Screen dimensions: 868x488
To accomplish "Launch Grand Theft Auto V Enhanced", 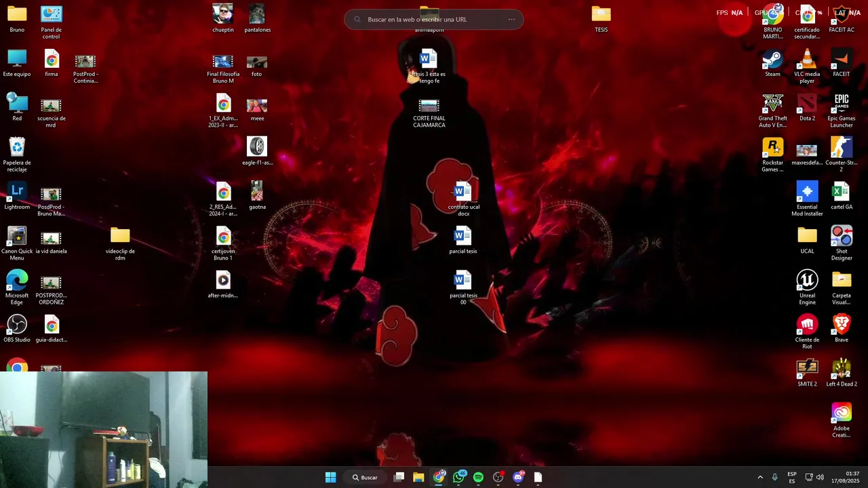I will [x=772, y=110].
